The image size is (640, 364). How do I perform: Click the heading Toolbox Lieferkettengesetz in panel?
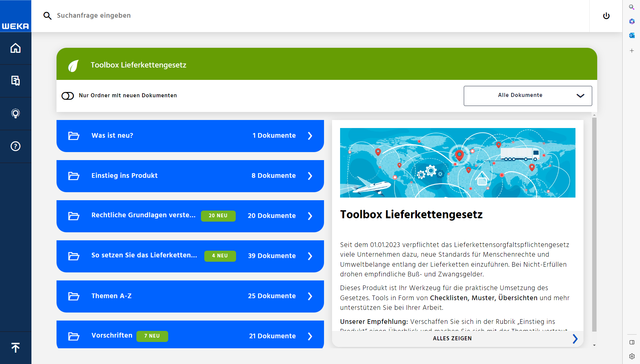click(411, 215)
